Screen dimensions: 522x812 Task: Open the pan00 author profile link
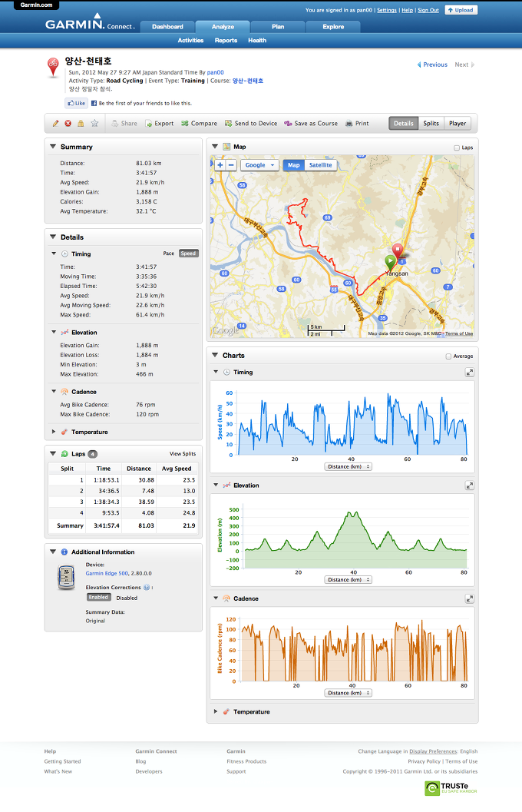215,72
